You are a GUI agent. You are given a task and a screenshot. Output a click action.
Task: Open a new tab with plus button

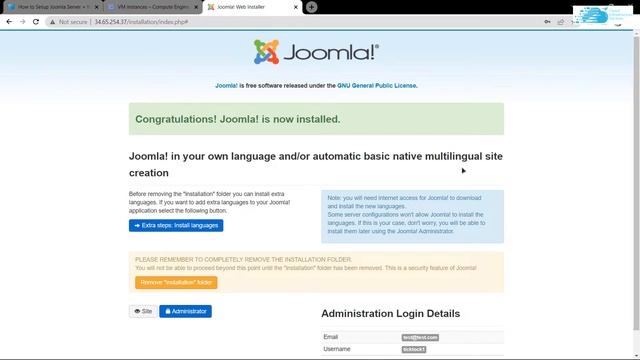[x=311, y=7]
